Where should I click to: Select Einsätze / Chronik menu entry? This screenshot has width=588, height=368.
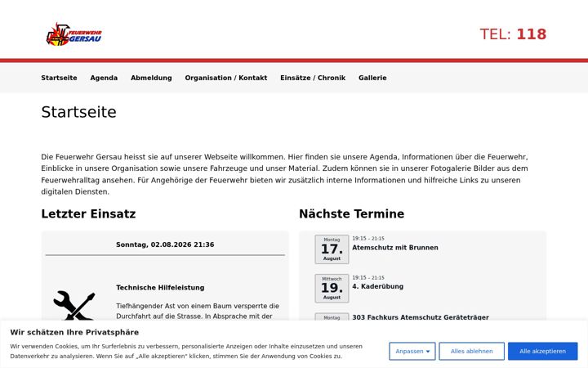pos(313,78)
